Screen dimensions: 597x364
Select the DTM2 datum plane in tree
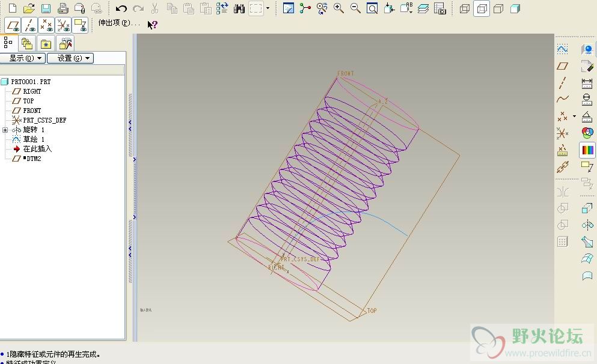[34, 159]
